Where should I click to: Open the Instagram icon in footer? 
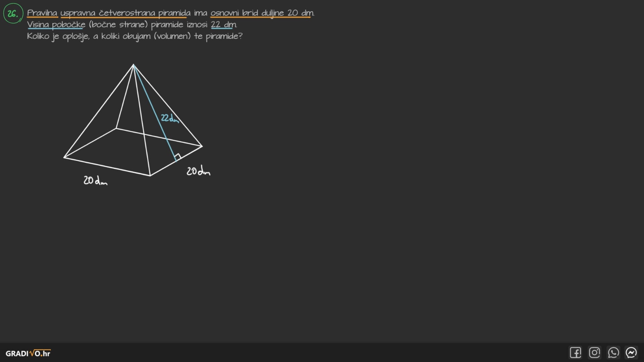(x=594, y=353)
